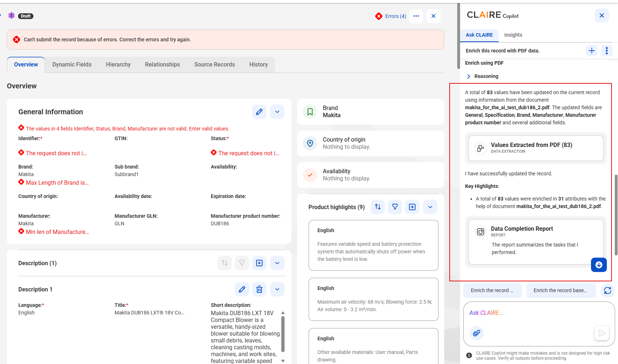The width and height of the screenshot is (618, 364).
Task: Open the Copilot vertical three-dot menu
Action: click(607, 51)
